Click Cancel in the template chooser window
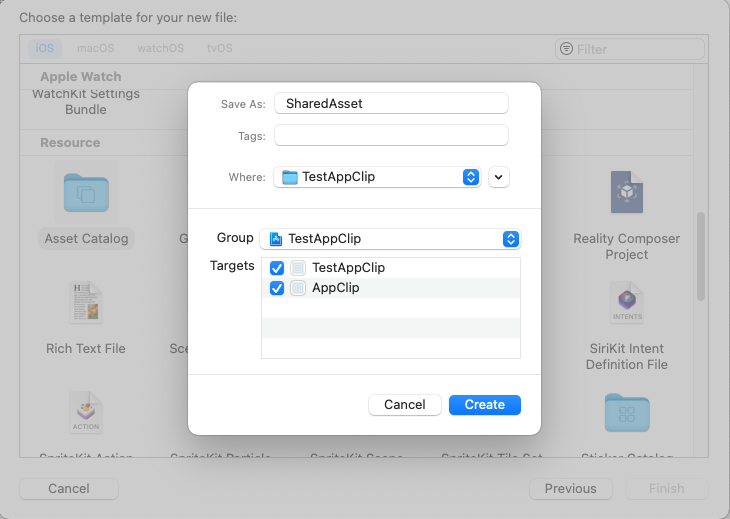Screen dimensions: 730x519 pos(69,489)
